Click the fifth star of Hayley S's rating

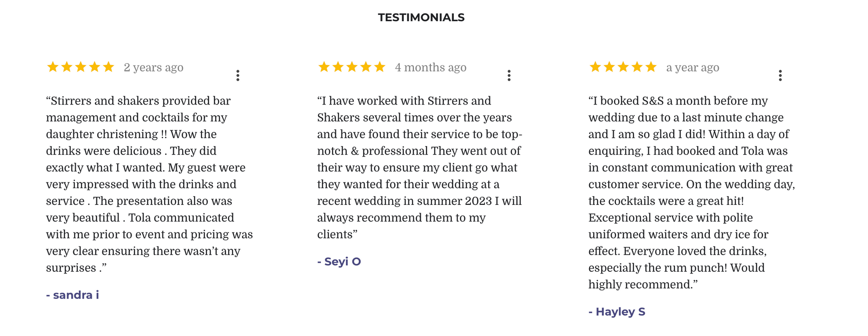pyautogui.click(x=651, y=67)
